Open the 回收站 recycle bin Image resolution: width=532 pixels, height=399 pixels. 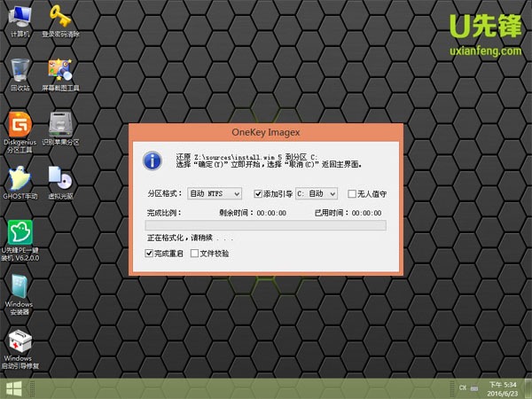pyautogui.click(x=20, y=74)
